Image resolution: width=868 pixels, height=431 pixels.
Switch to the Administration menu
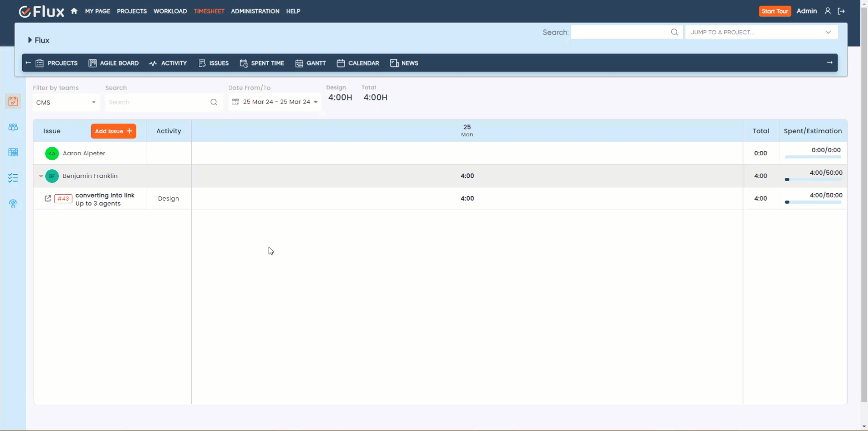[255, 11]
